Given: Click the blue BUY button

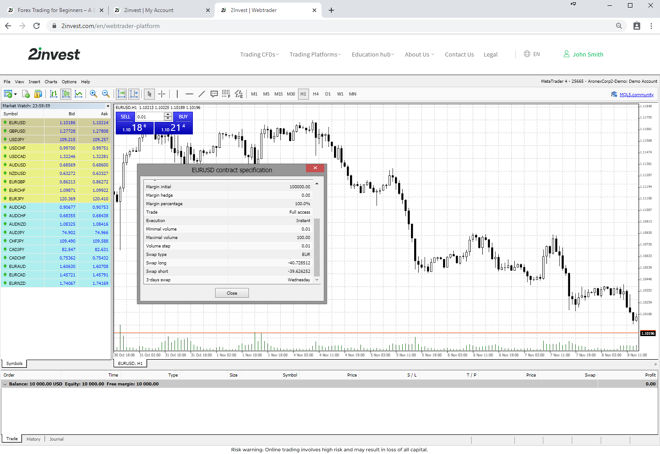Looking at the screenshot, I should tap(183, 117).
